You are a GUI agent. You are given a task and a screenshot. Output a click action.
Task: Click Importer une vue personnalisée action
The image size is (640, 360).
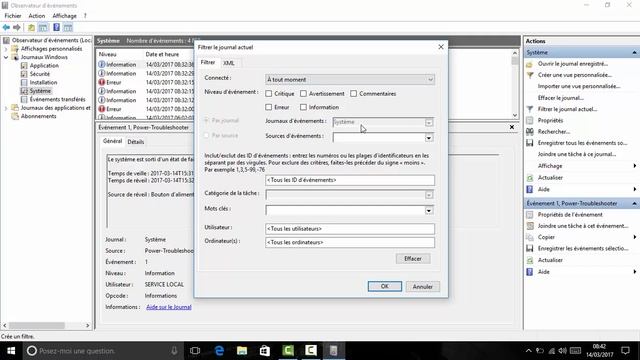point(579,87)
